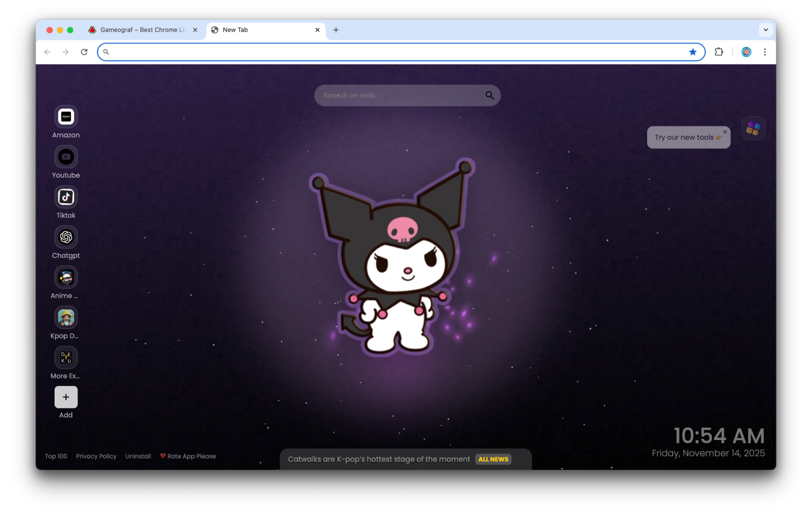Open the Chrome three-dot menu
This screenshot has height=508, width=812.
764,52
